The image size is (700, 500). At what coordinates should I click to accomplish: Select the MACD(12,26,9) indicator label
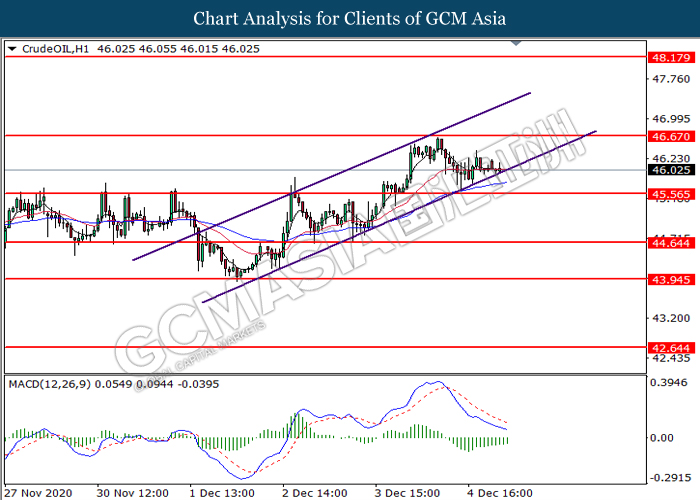click(47, 383)
